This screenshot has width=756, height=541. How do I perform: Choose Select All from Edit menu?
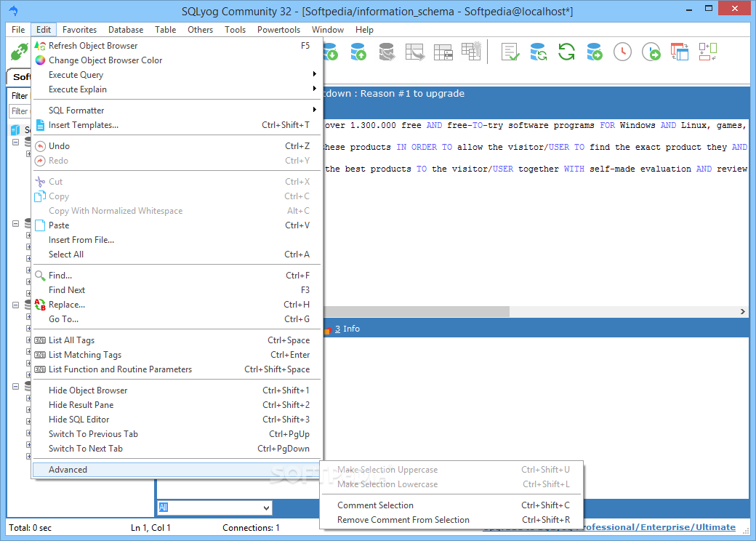(177, 255)
